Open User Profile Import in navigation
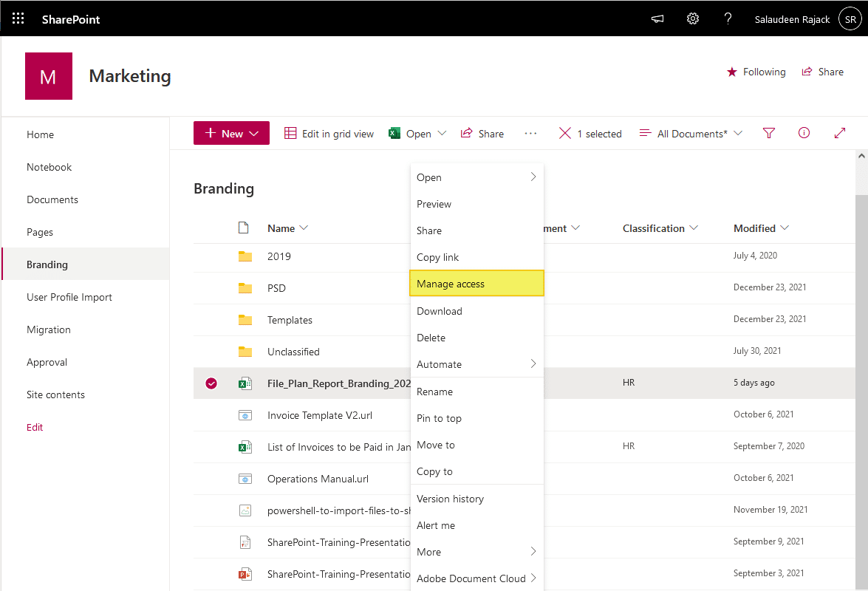The image size is (868, 591). pyautogui.click(x=69, y=297)
